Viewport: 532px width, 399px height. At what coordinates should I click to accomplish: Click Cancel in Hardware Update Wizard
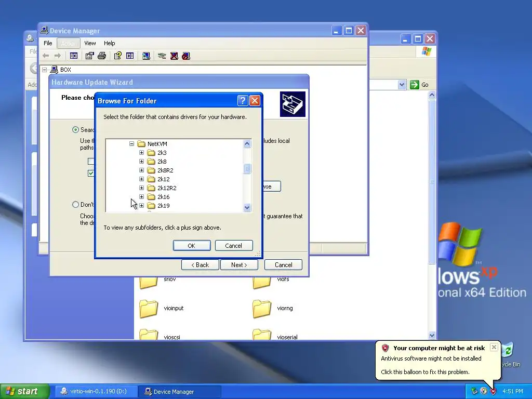(283, 265)
